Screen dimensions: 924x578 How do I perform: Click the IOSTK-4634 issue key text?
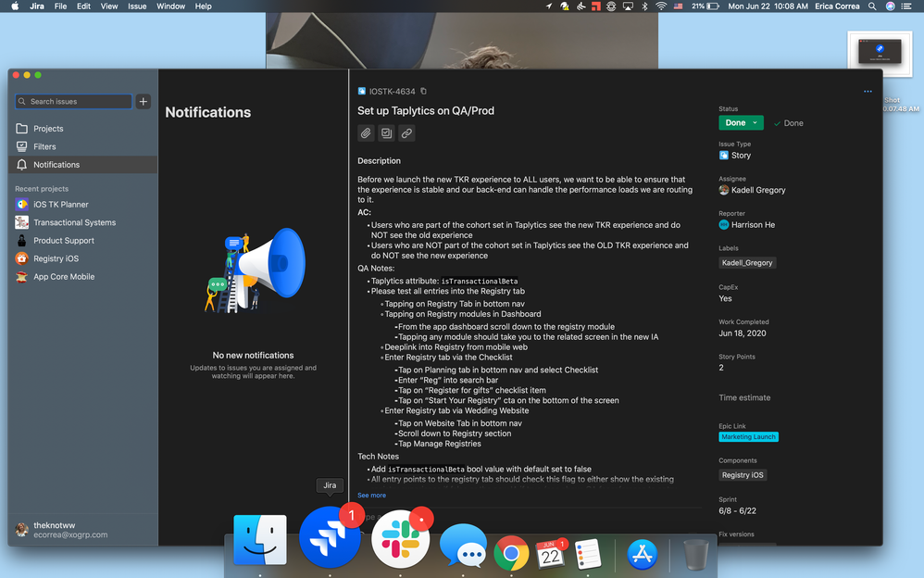click(392, 92)
